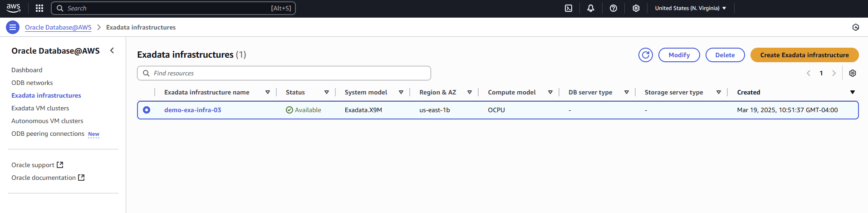868x213 pixels.
Task: Click the Exadata infrastructures page heading
Action: 191,54
